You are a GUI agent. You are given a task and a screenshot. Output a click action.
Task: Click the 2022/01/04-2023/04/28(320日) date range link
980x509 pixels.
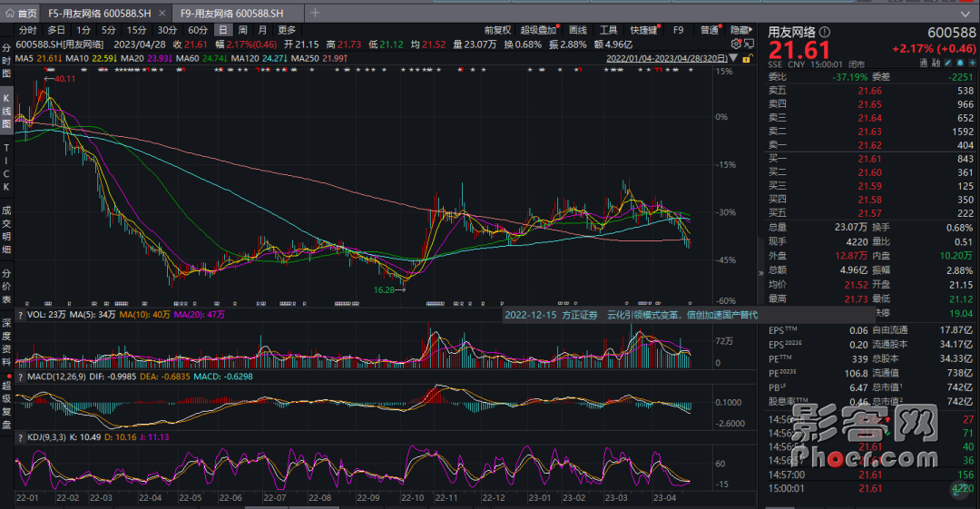point(667,58)
